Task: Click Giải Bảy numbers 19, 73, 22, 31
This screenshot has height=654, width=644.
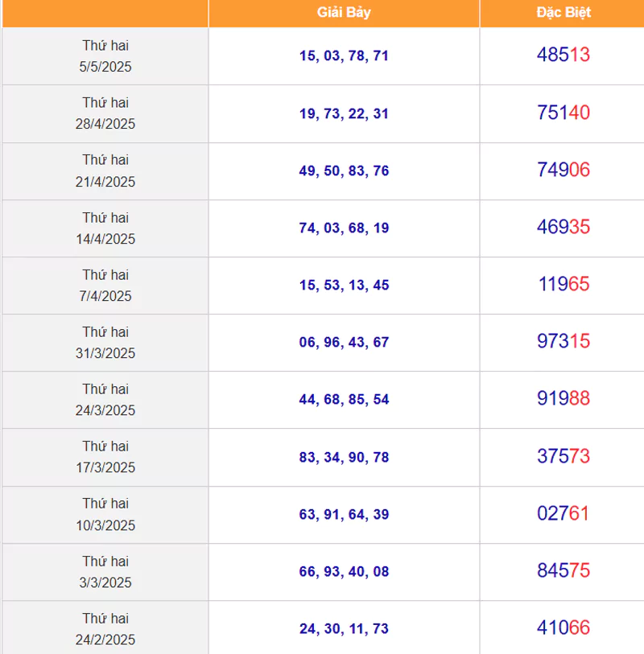Action: pos(344,113)
